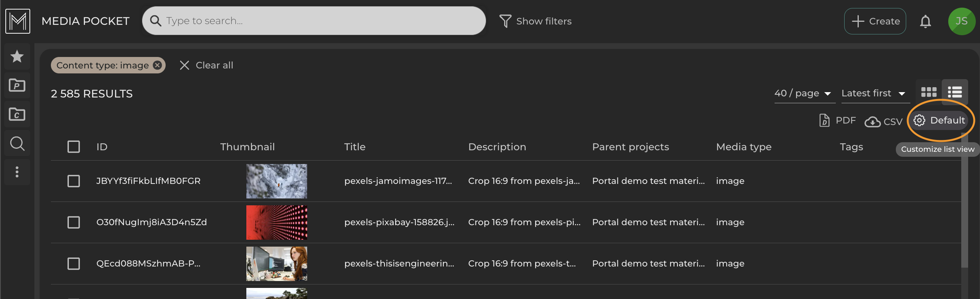Select the list view icon

(954, 92)
